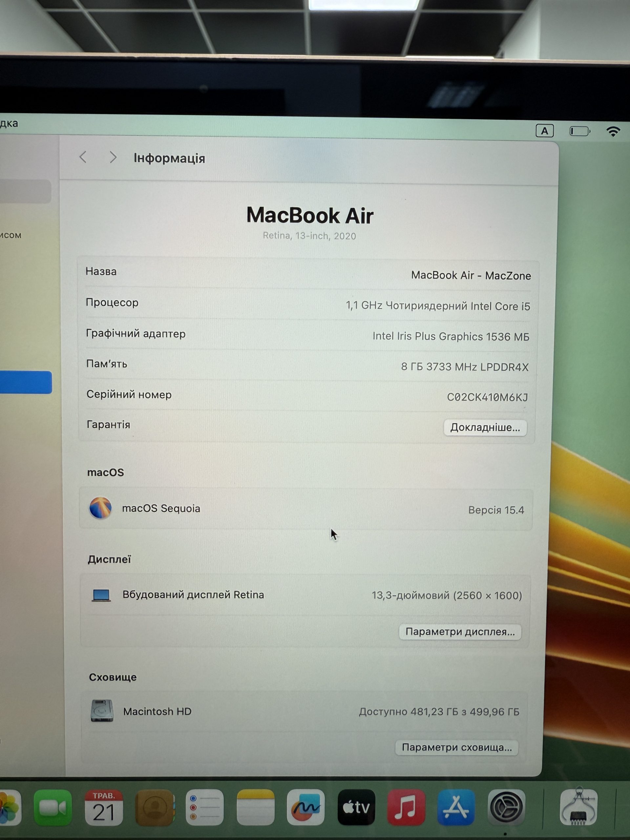Screen dimensions: 630x840
Task: Open the Wi-Fi menu bar icon
Action: point(613,131)
